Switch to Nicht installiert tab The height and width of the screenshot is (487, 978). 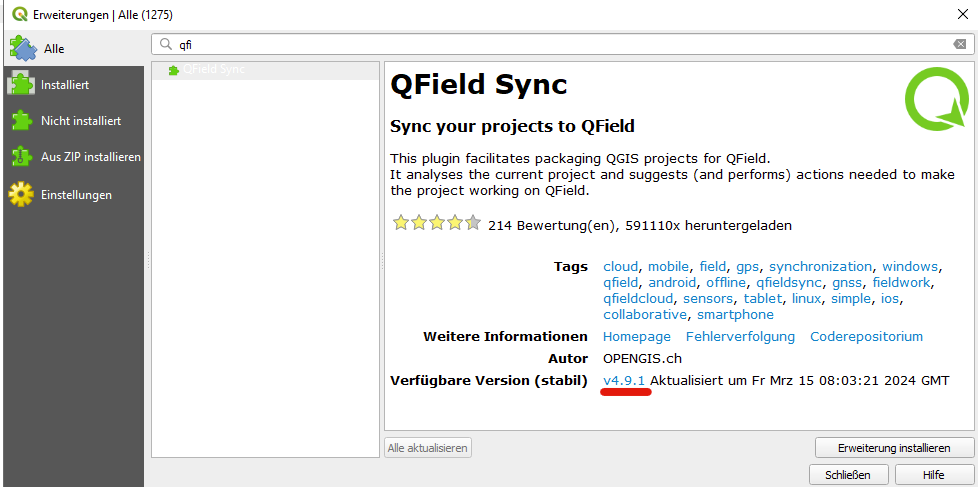point(74,121)
